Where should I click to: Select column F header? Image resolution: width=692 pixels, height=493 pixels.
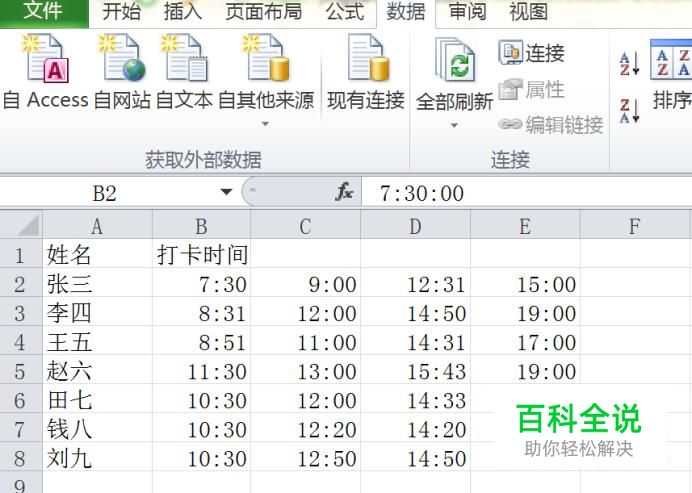click(x=636, y=226)
